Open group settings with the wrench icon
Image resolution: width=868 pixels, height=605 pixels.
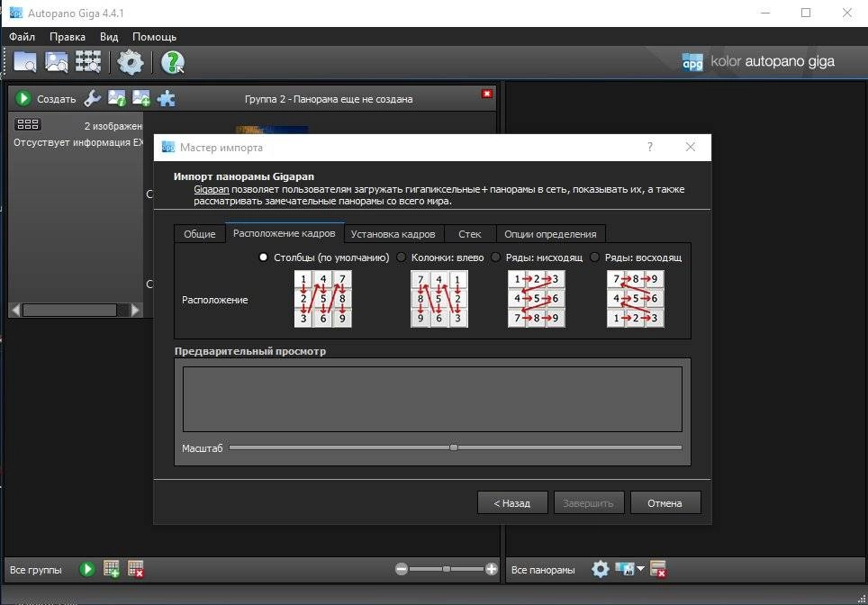[92, 98]
